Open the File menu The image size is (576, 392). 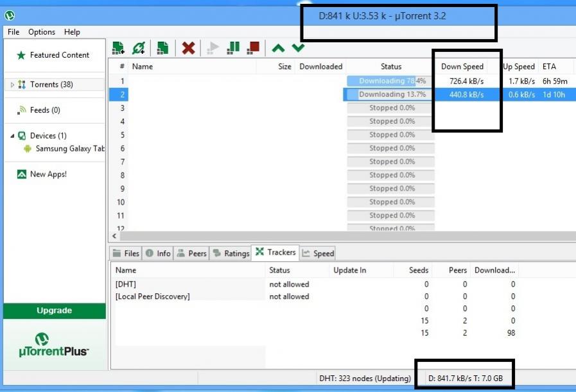(x=13, y=32)
